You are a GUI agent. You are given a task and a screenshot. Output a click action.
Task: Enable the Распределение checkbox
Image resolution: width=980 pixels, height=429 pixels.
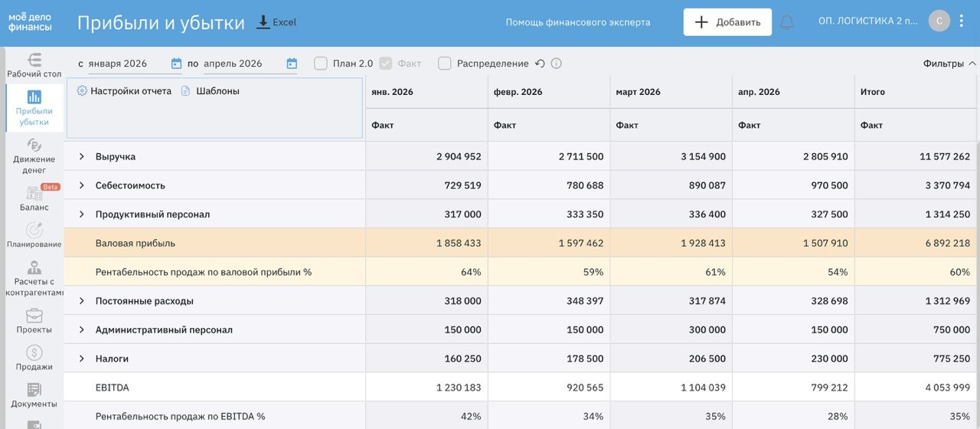[445, 64]
